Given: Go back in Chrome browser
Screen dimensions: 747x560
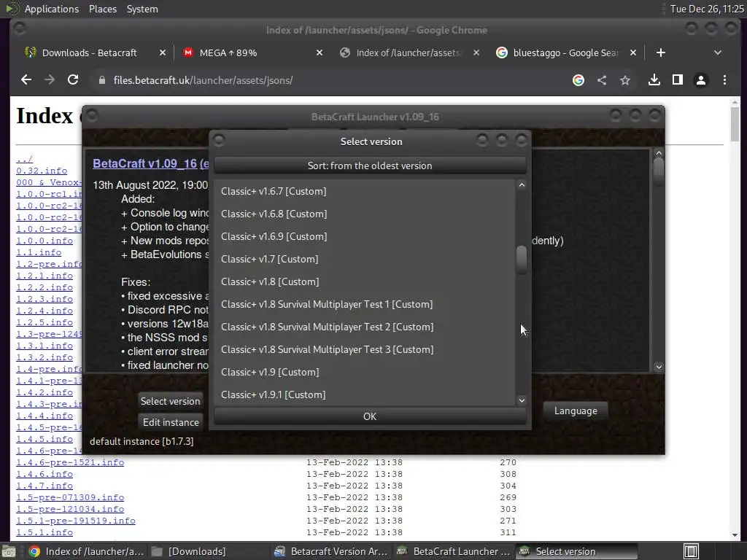Looking at the screenshot, I should [x=26, y=80].
